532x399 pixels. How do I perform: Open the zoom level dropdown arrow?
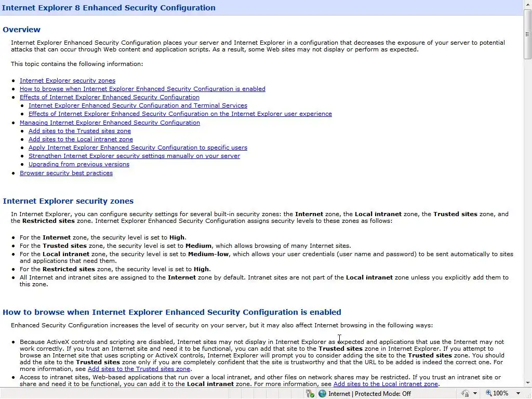tap(518, 394)
